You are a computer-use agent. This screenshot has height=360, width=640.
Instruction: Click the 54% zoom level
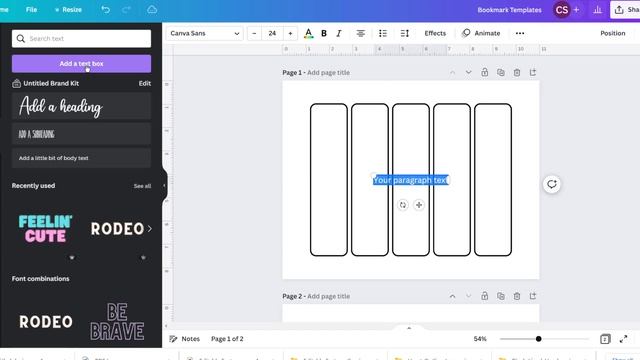tap(480, 339)
